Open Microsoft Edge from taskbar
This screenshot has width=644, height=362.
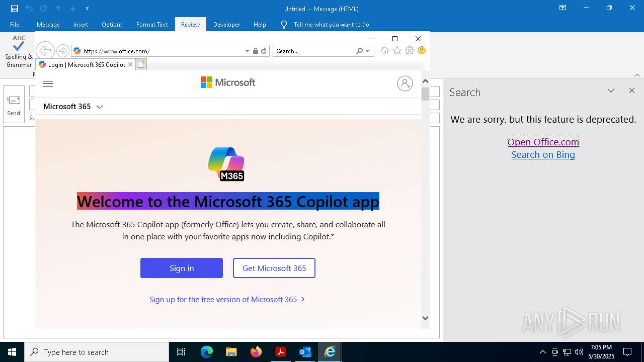click(207, 352)
